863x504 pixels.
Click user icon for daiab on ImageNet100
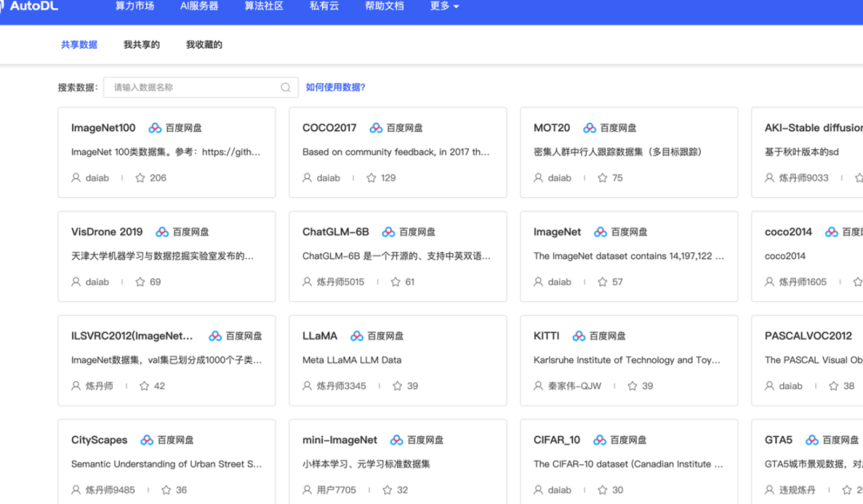coord(76,178)
